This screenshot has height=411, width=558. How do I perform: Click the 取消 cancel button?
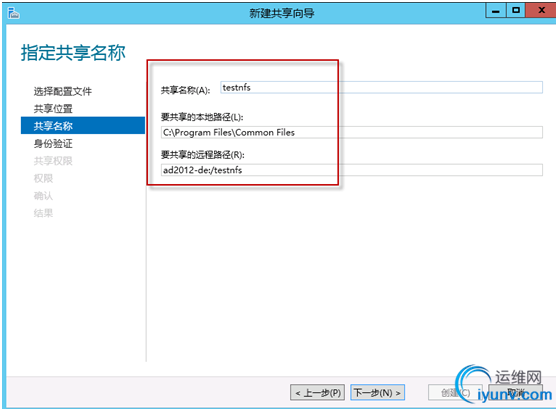coord(516,392)
